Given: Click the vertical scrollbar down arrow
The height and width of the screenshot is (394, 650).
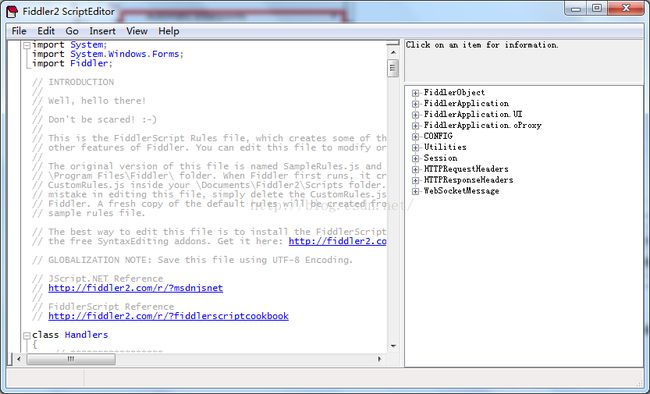Looking at the screenshot, I should (x=393, y=346).
